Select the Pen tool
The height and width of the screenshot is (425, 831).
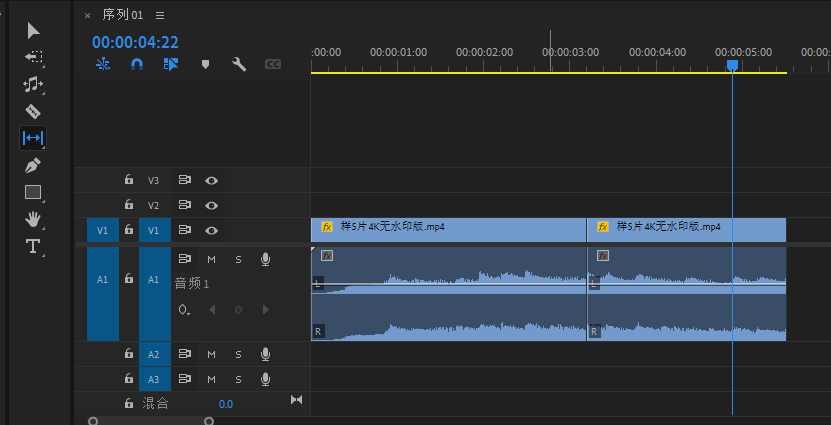click(x=33, y=165)
